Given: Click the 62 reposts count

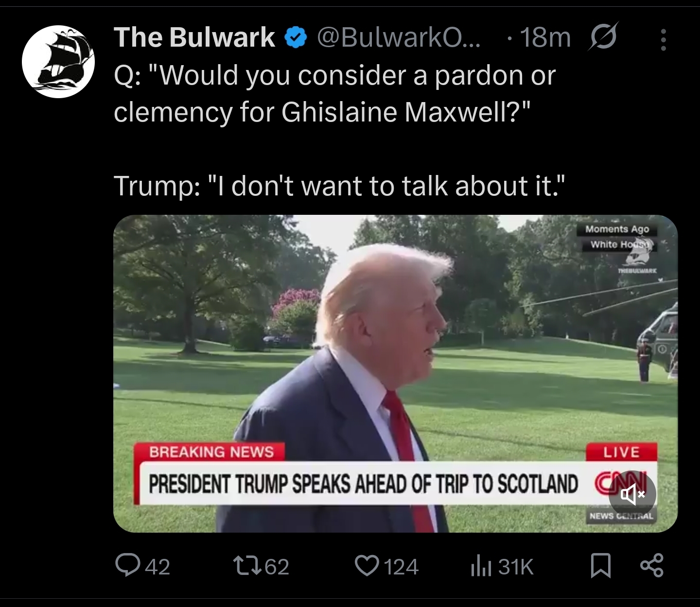Looking at the screenshot, I should click(277, 567).
